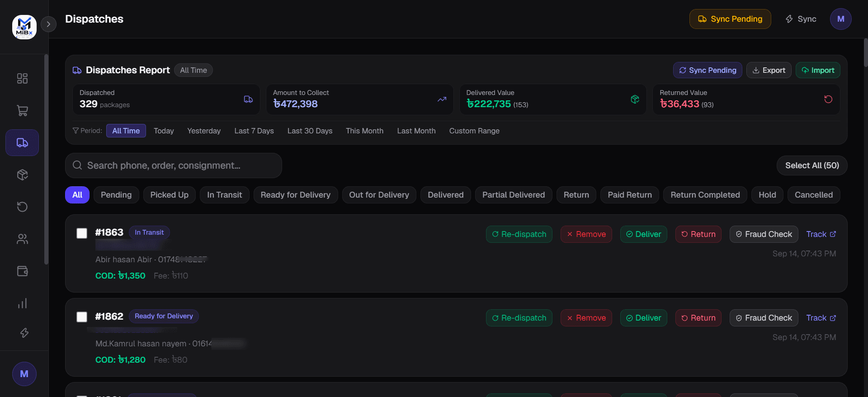Image resolution: width=868 pixels, height=397 pixels.
Task: Filter dispatches by Out for Delivery
Action: point(379,195)
